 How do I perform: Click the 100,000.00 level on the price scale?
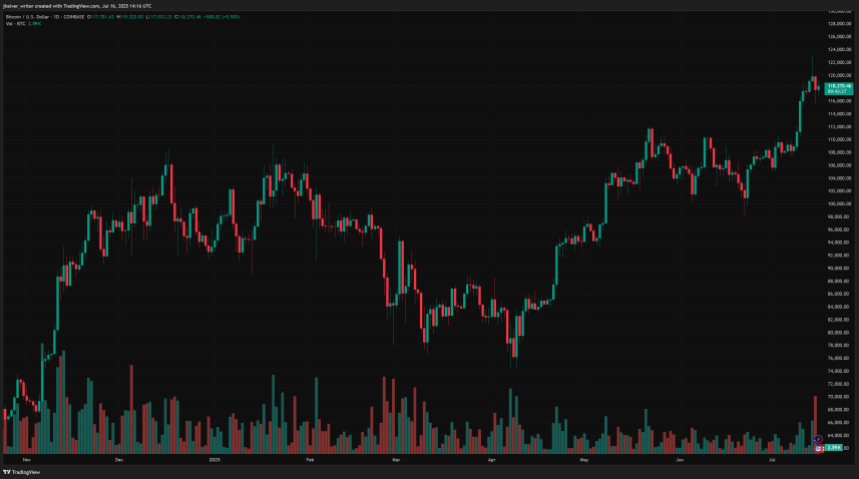click(x=838, y=204)
